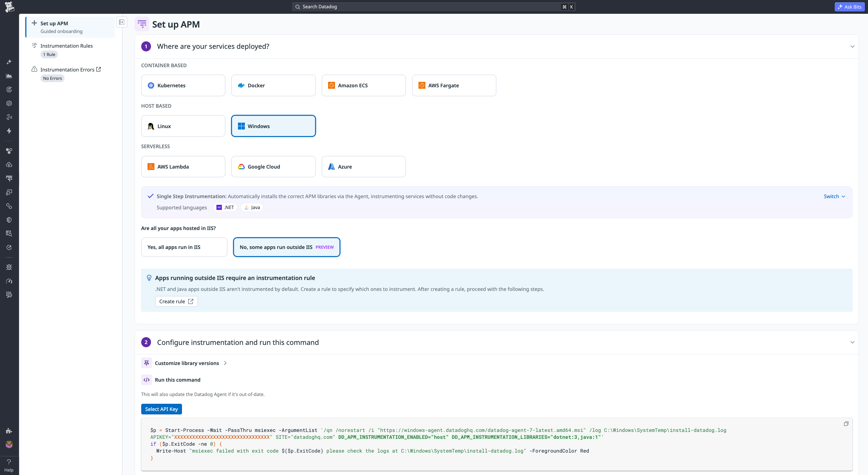Copy the PowerShell command to clipboard

pos(846,424)
